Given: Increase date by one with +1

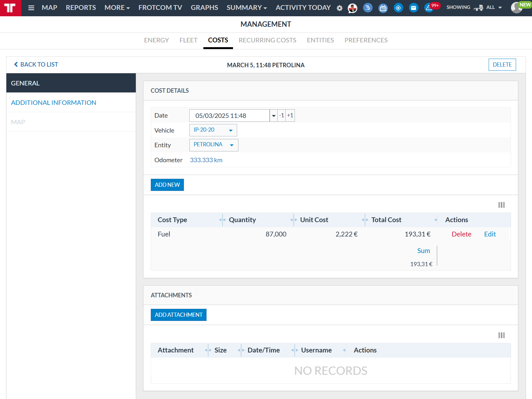Looking at the screenshot, I should pos(290,115).
